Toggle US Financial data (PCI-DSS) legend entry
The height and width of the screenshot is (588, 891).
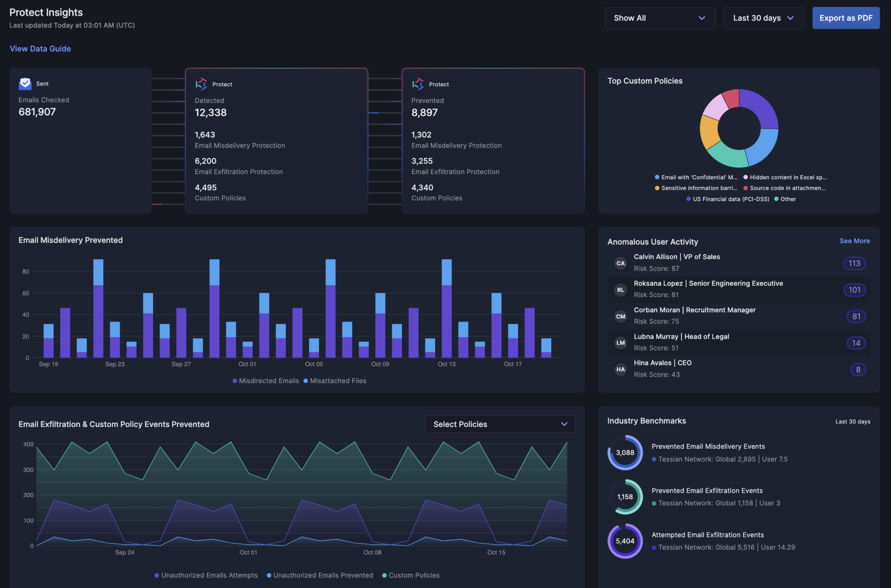coord(727,199)
